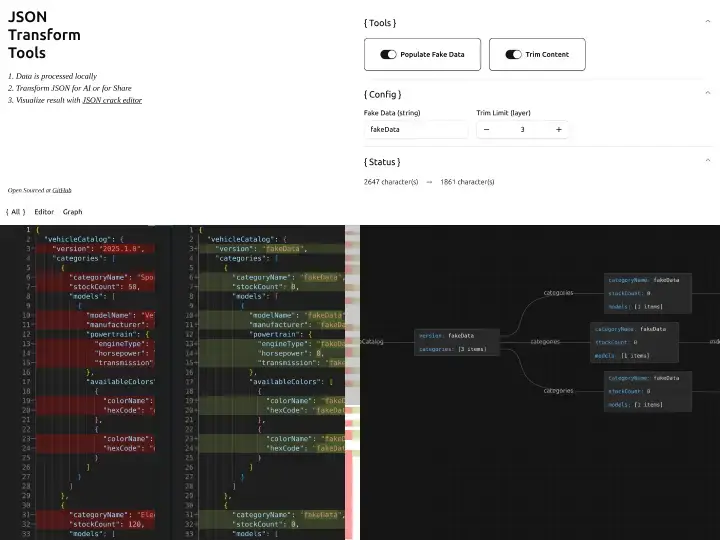Switch to the Editor tab
The height and width of the screenshot is (540, 720).
pyautogui.click(x=44, y=212)
